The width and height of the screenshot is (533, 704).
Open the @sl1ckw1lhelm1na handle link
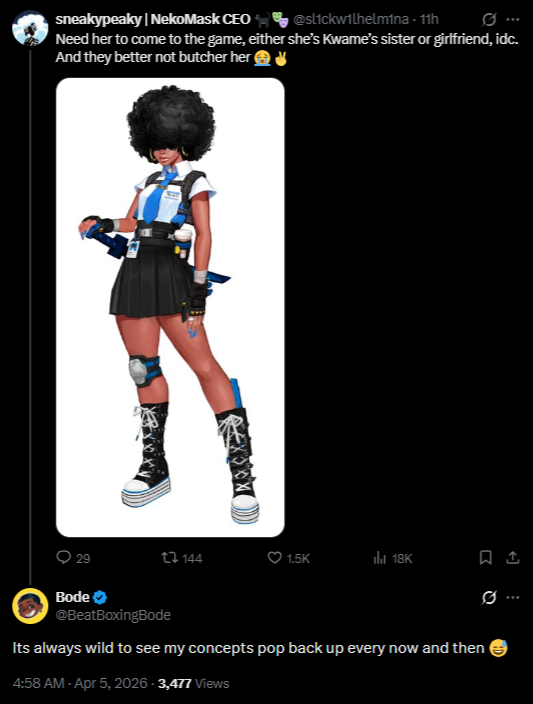pos(351,19)
